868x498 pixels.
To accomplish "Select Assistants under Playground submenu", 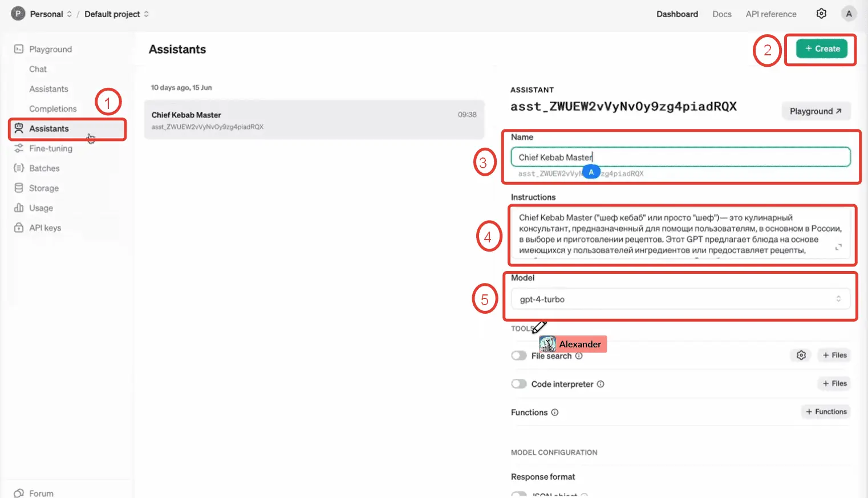I will click(x=48, y=89).
